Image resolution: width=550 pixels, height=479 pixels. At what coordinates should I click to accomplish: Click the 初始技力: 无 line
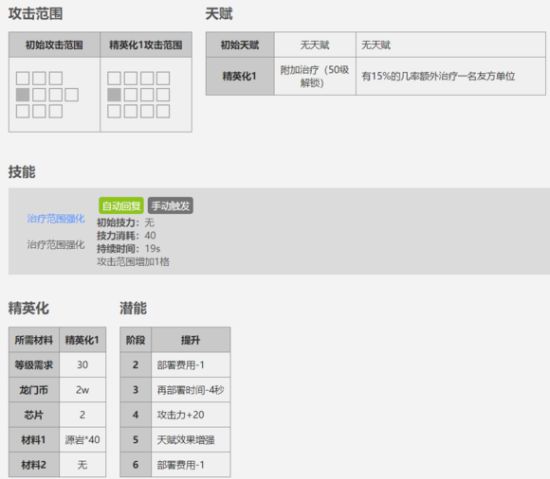[x=126, y=222]
